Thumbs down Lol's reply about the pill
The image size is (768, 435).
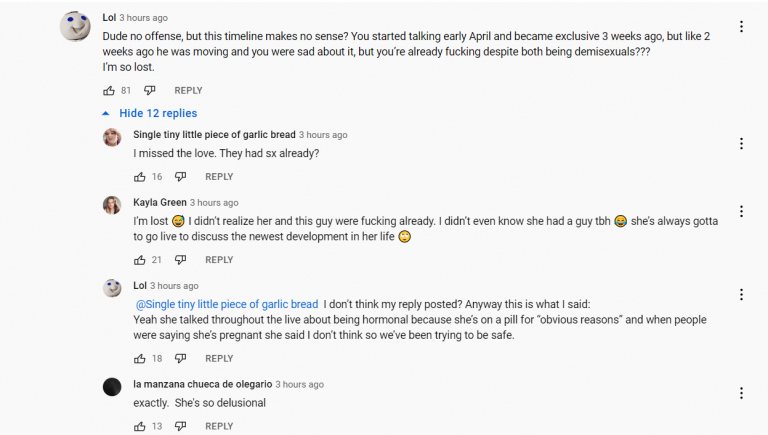(180, 359)
